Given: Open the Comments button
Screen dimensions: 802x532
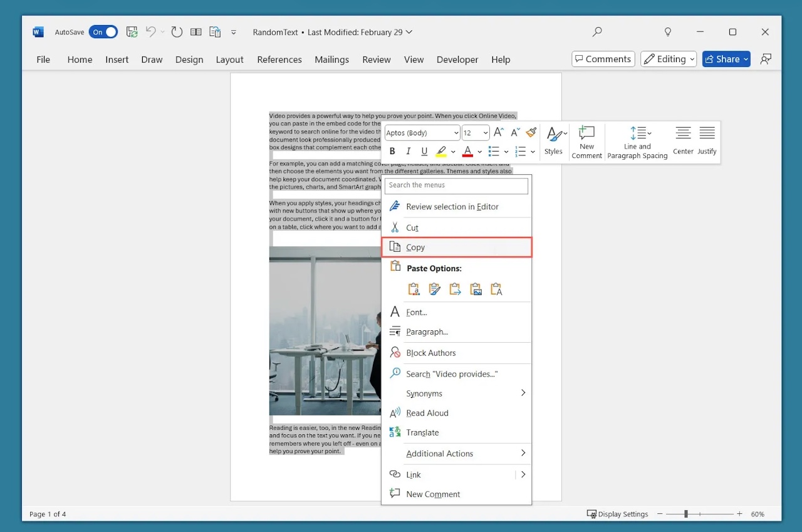Looking at the screenshot, I should pos(603,59).
